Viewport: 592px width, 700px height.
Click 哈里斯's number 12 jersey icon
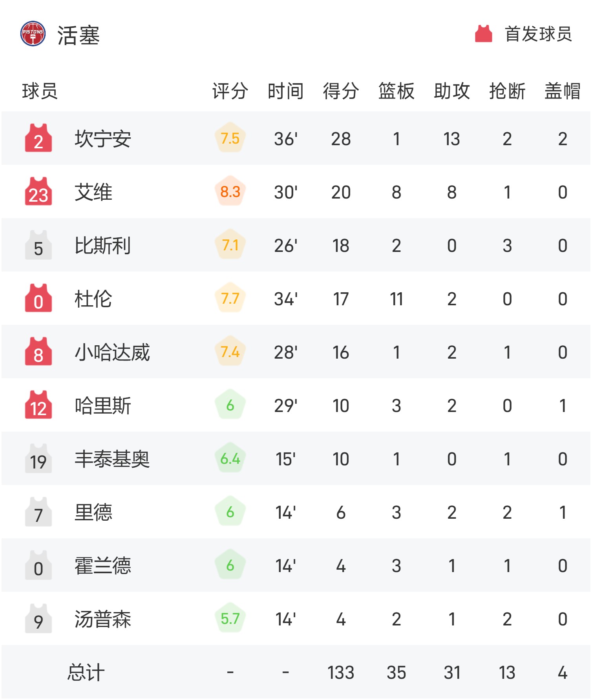pos(38,405)
